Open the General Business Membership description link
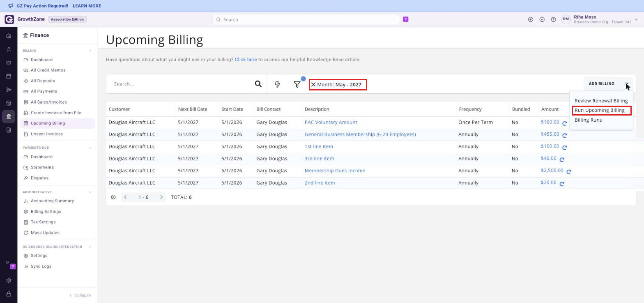The image size is (644, 303). (x=360, y=134)
